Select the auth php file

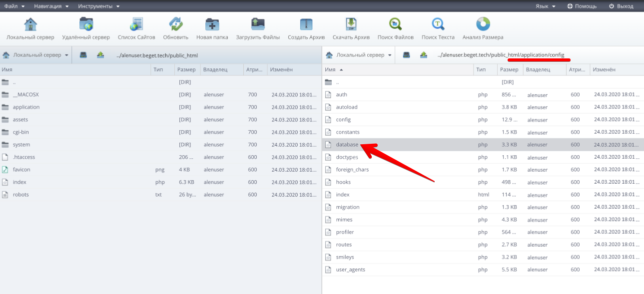point(483,94)
